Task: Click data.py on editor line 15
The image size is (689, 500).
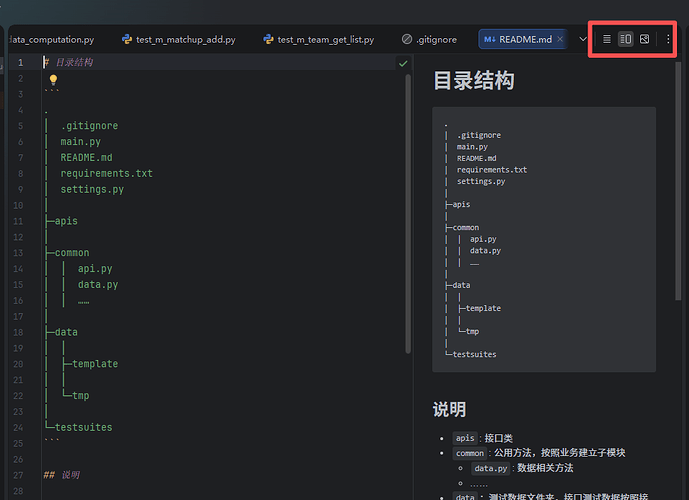Action: (x=98, y=285)
